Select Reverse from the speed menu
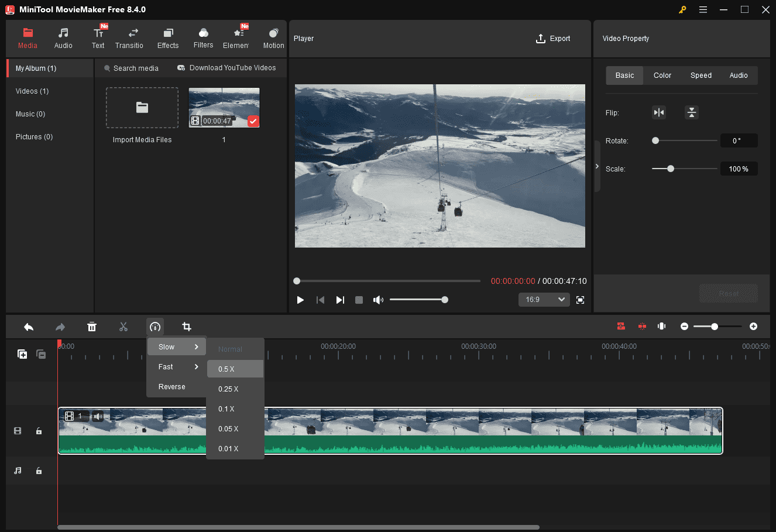This screenshot has width=776, height=532. pos(171,386)
